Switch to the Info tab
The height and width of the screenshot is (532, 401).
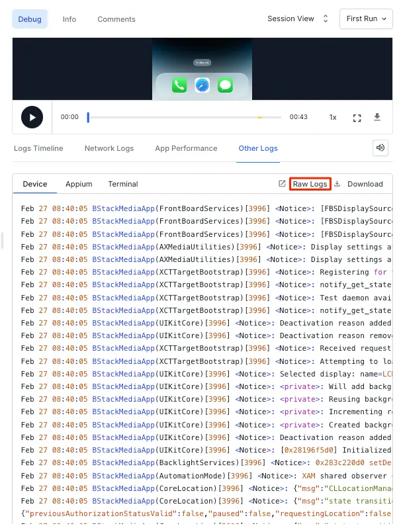pos(69,19)
